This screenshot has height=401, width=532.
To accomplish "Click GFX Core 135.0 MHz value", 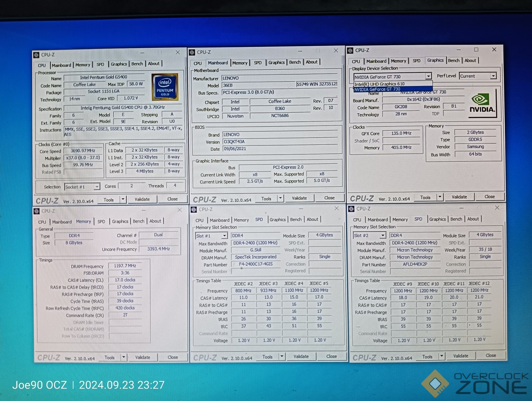I will (401, 133).
